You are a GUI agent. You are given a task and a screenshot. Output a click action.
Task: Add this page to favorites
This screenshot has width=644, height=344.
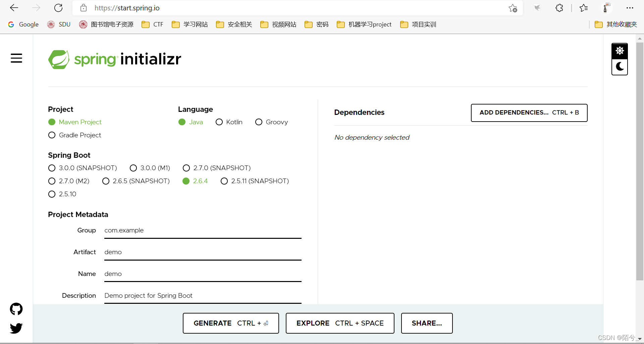tap(513, 8)
